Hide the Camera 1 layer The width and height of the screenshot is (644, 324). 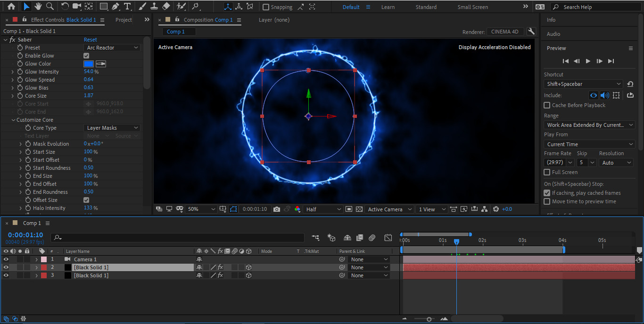(6, 259)
